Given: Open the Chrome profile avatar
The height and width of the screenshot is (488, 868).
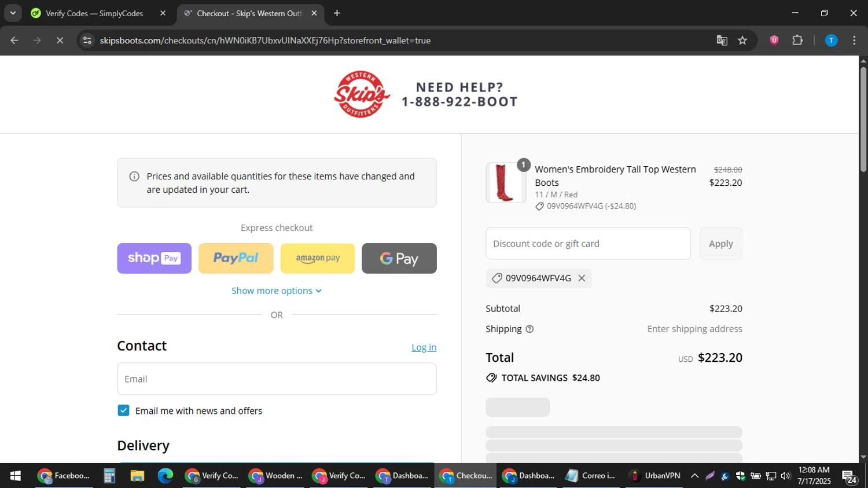Looking at the screenshot, I should pos(831,41).
